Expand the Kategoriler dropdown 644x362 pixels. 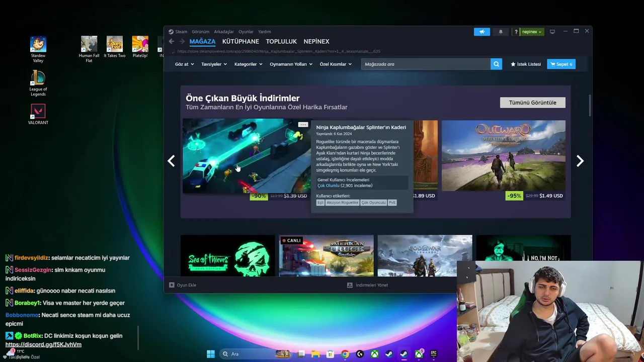pyautogui.click(x=248, y=64)
